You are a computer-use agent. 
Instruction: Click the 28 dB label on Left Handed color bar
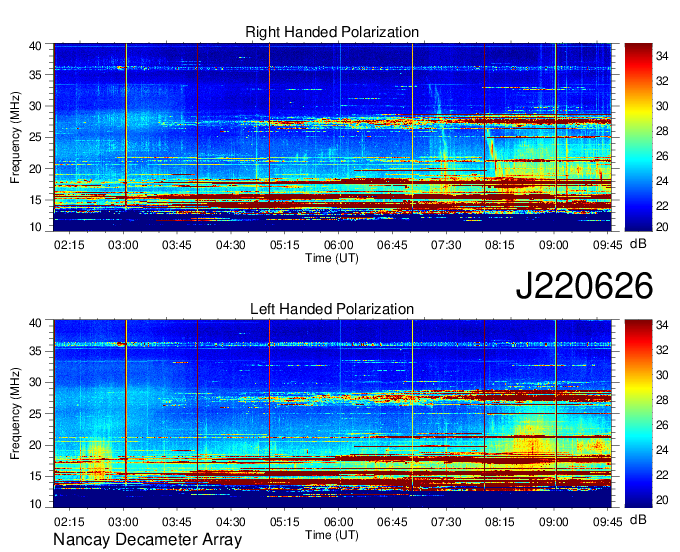pos(662,400)
